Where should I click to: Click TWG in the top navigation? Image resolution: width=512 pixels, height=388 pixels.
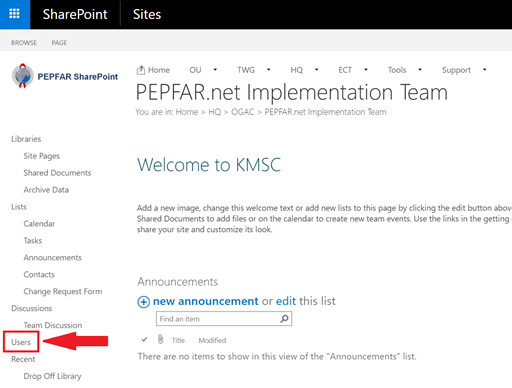coord(246,70)
